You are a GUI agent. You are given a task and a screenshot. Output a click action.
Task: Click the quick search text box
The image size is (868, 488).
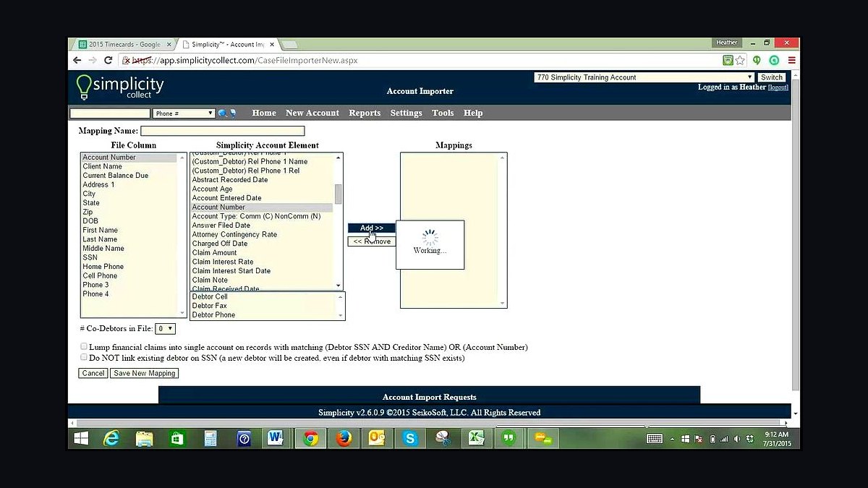[110, 114]
